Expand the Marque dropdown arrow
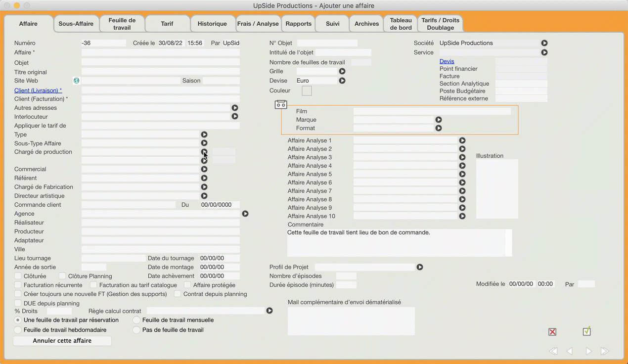Viewport: 628px width, 364px height. [439, 120]
